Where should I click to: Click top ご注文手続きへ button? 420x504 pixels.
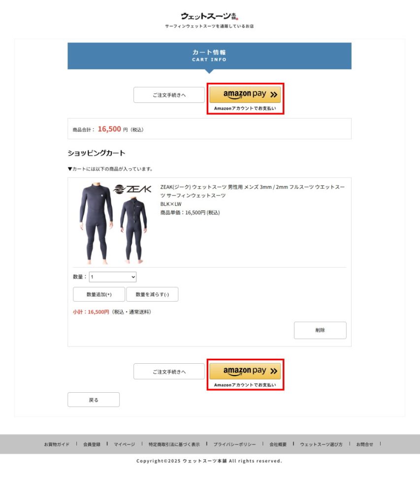click(169, 95)
